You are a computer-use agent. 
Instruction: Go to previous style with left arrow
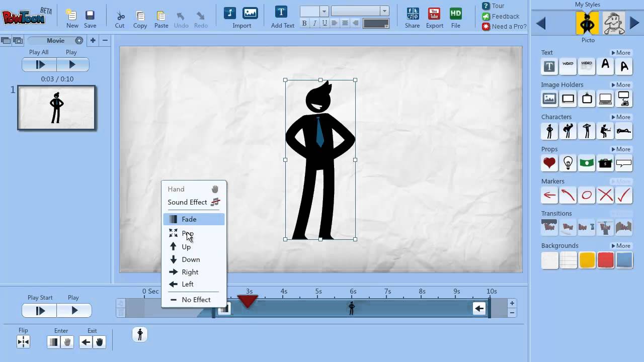tap(541, 23)
